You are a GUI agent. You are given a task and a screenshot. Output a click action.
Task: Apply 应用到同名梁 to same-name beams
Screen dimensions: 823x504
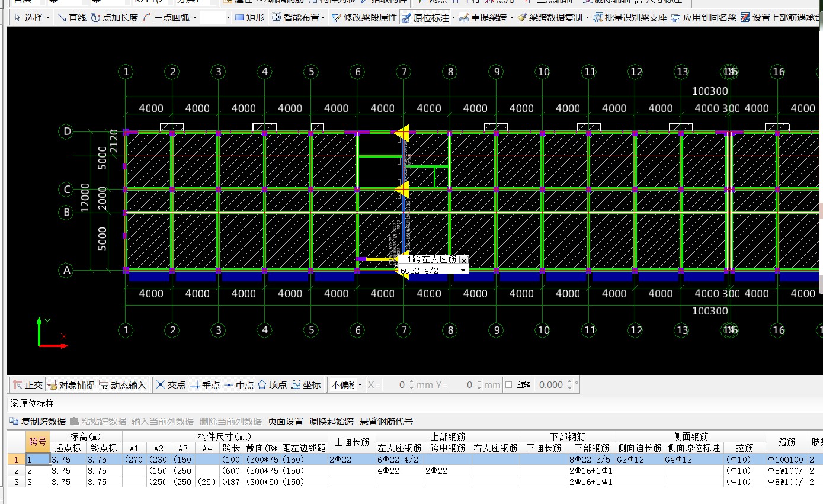click(704, 18)
